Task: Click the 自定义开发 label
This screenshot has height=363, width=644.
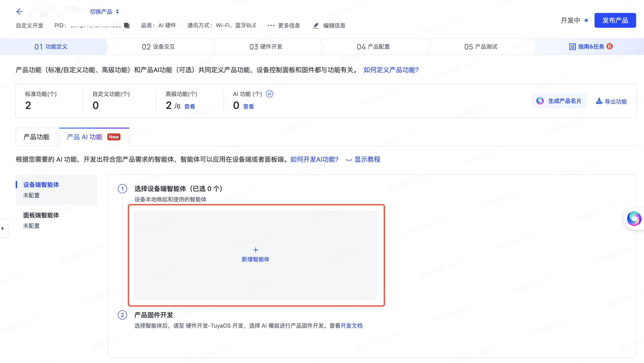Action: [x=30, y=25]
